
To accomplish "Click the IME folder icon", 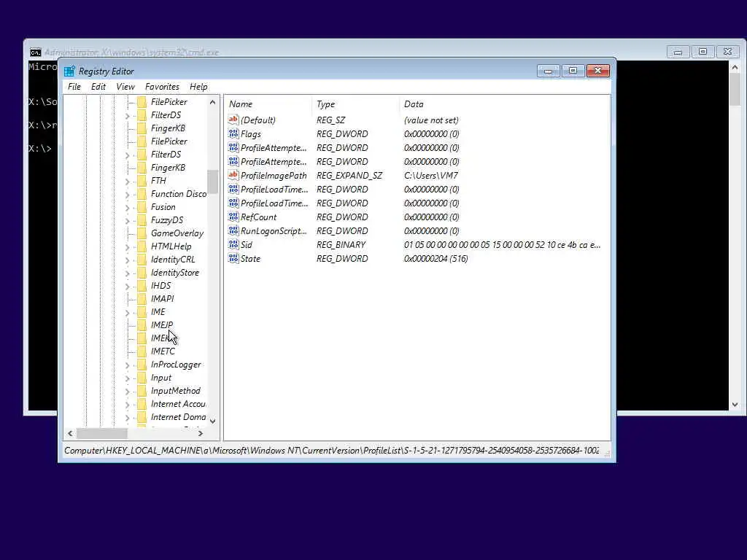I will (x=142, y=312).
